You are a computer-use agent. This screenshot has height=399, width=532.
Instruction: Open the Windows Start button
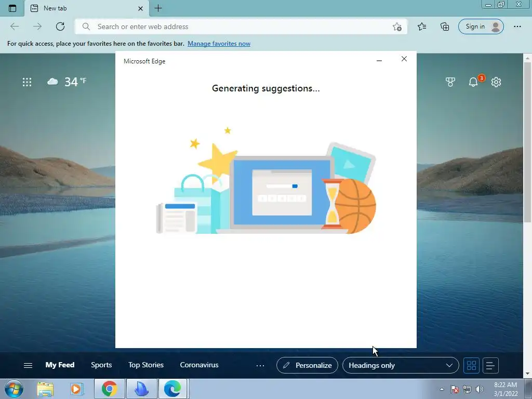tap(13, 389)
